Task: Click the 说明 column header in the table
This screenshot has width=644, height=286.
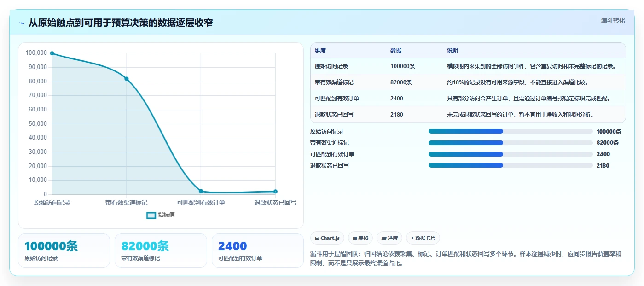Action: click(x=453, y=51)
